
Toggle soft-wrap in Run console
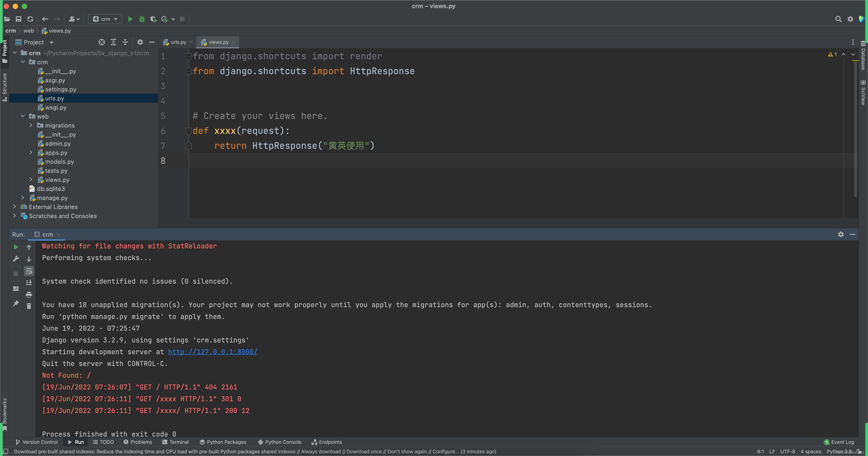29,271
